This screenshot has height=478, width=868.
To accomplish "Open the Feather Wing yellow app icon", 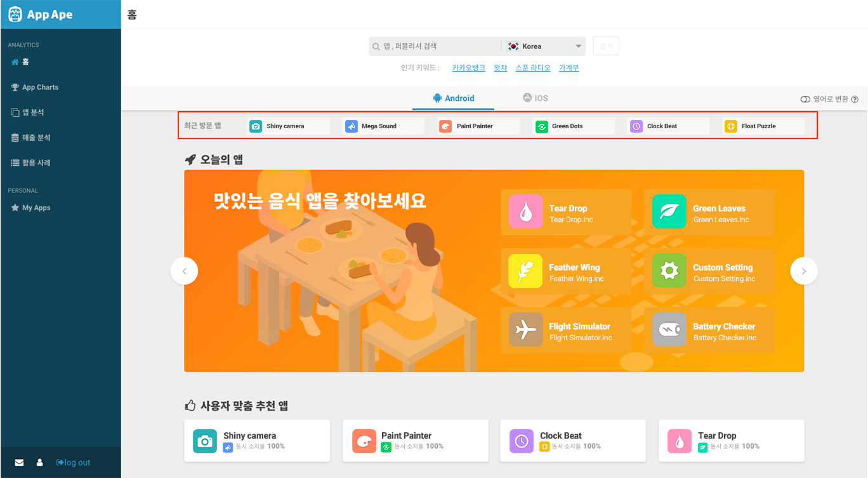I will point(525,270).
